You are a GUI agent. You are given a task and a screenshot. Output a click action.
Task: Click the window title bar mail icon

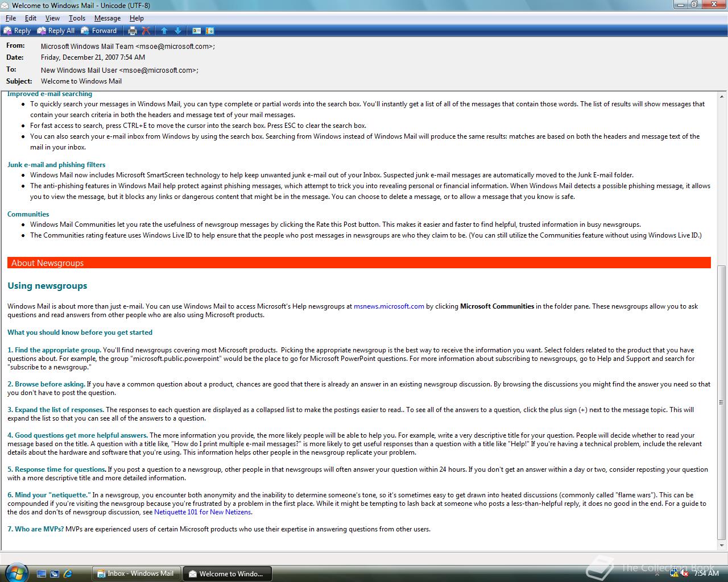pos(5,5)
